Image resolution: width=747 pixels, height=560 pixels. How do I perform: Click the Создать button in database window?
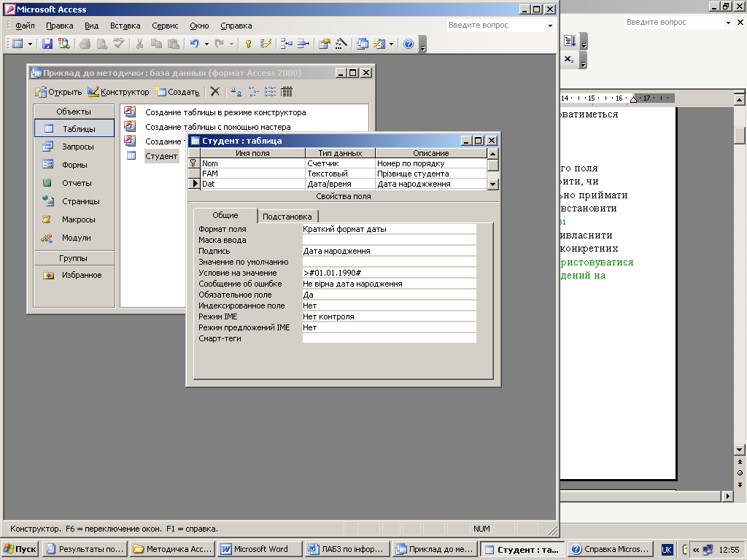(x=177, y=92)
